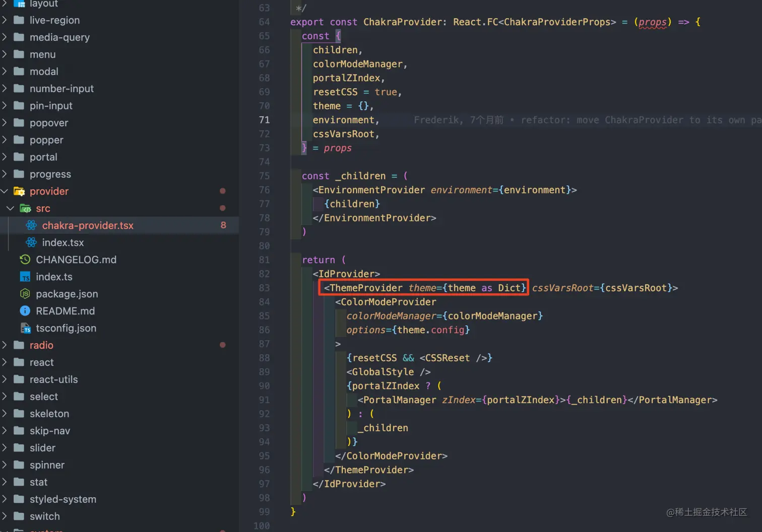The image size is (762, 532).
Task: Click the config icon beside tsconfig.json
Action: (25, 328)
